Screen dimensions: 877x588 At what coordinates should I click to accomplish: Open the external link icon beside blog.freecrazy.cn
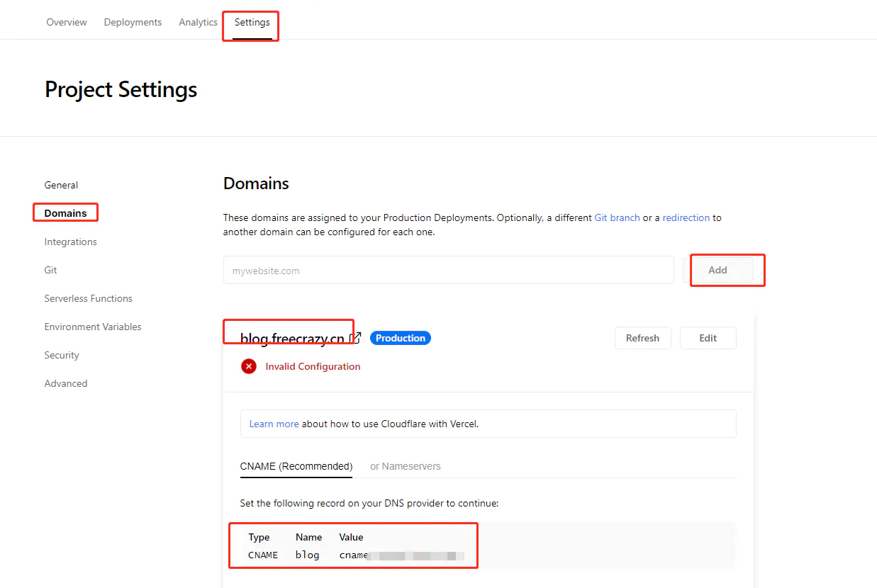356,338
